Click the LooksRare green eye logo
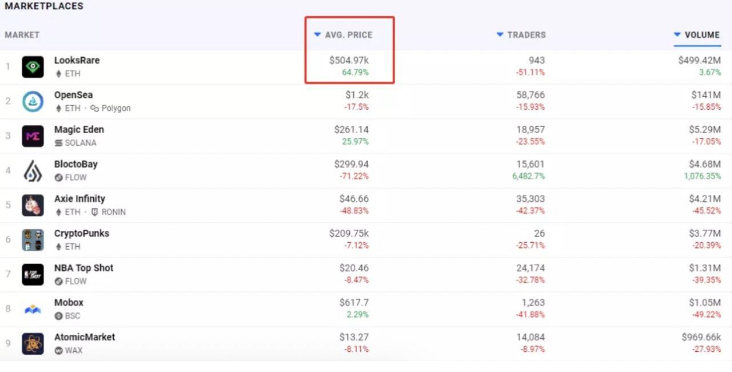 tap(33, 67)
